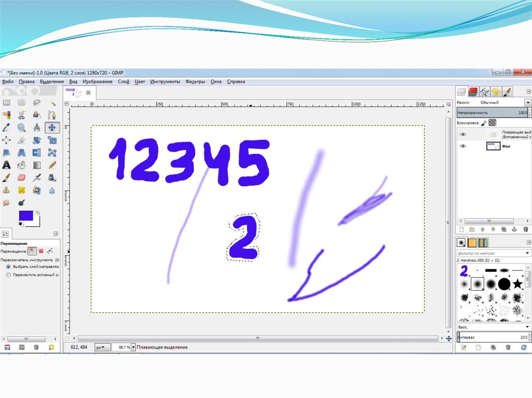Open brushes dock tab menu arrow
The height and width of the screenshot is (398, 532).
tap(528, 242)
